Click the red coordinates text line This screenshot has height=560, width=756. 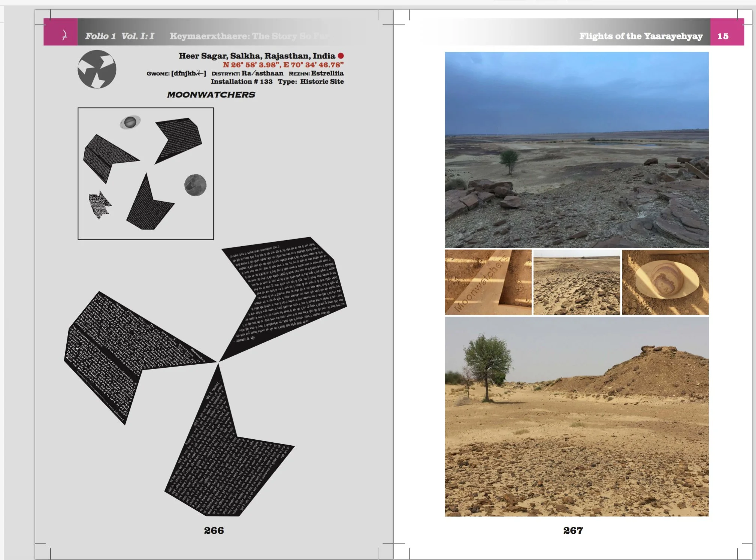(x=283, y=65)
